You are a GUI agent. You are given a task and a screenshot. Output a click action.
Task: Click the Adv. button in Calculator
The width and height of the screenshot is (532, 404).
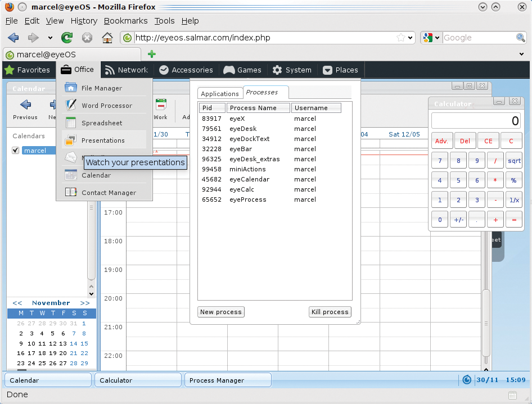(442, 140)
